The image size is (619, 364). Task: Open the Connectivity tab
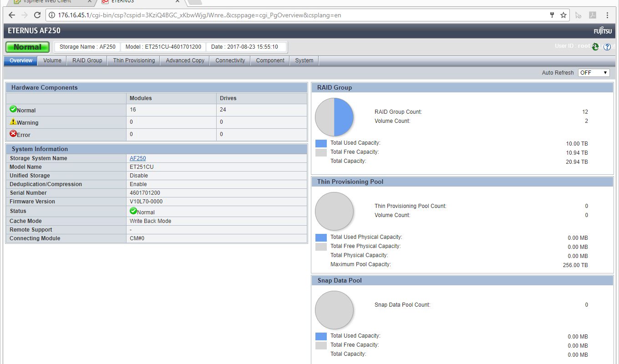[x=230, y=61]
